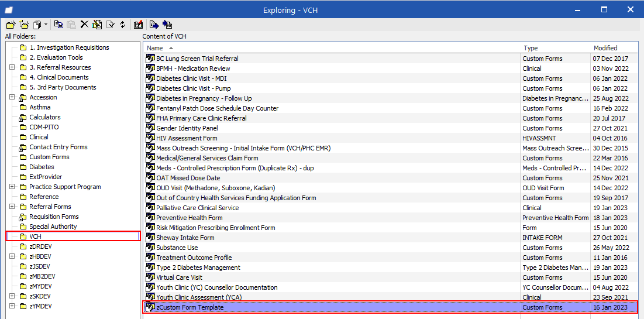
Task: Click the zCustom Form Template icon
Action: coord(150,307)
